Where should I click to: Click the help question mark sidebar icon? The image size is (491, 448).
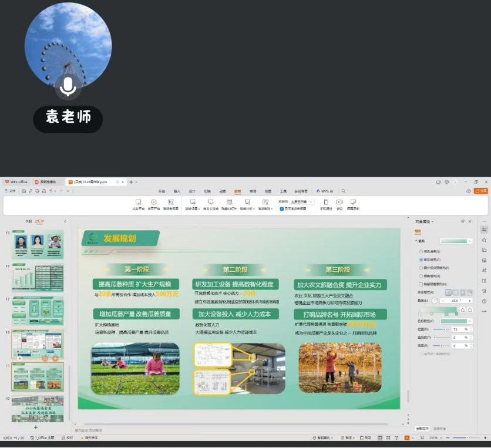(x=484, y=301)
